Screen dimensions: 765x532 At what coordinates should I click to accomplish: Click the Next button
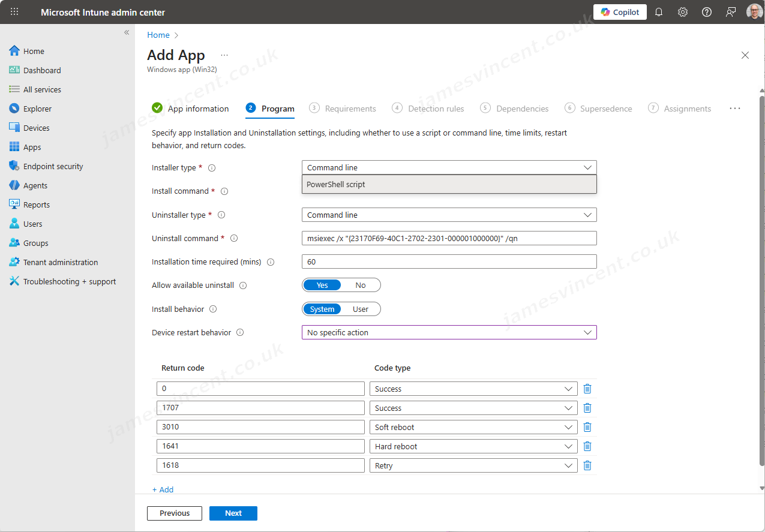pos(233,513)
